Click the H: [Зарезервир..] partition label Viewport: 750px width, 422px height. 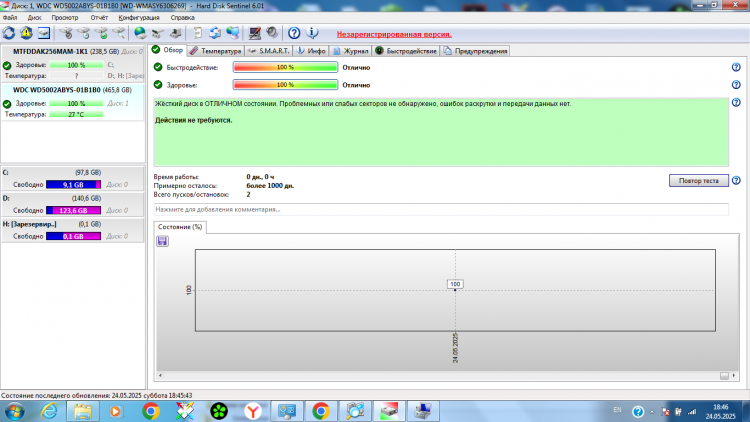pyautogui.click(x=30, y=224)
